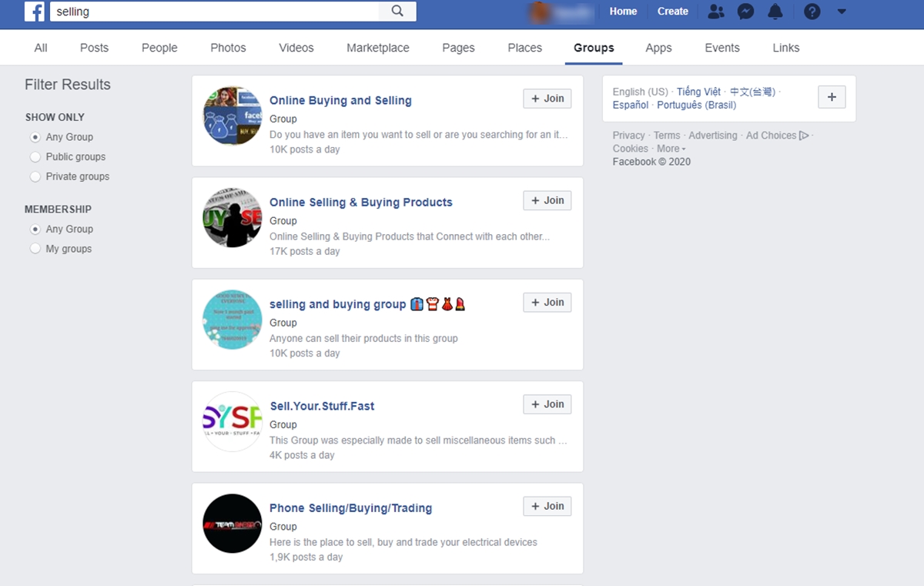Join the Online Buying and Selling group
Screen dimensions: 924x586
[x=547, y=99]
